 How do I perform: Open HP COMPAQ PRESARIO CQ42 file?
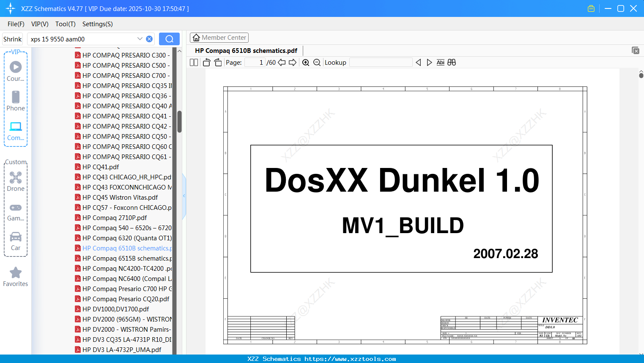pyautogui.click(x=123, y=126)
